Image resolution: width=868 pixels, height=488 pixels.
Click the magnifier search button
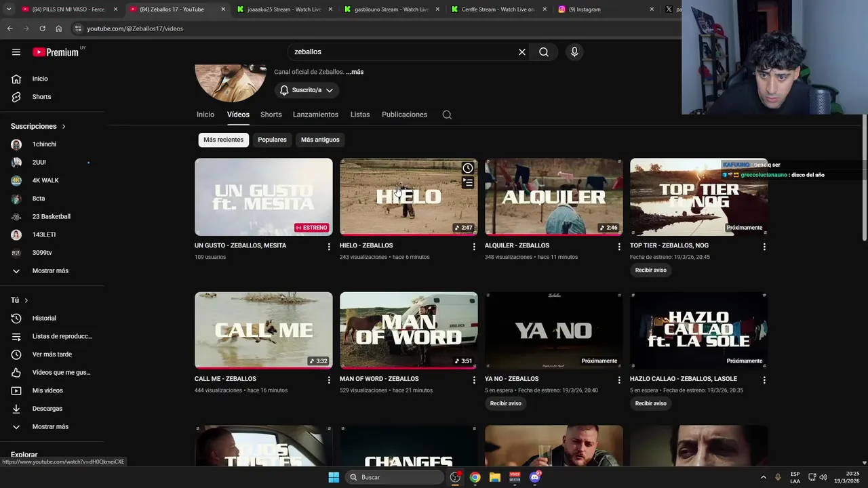click(544, 52)
